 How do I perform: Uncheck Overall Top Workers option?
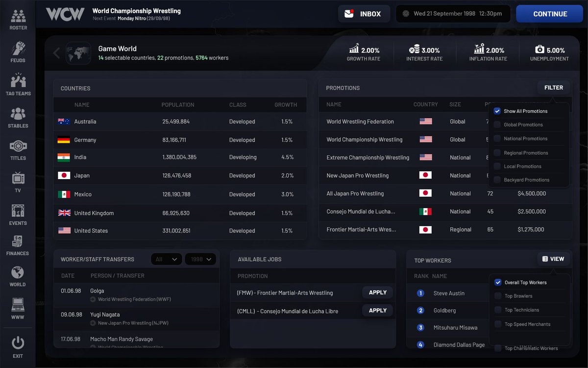(x=498, y=282)
